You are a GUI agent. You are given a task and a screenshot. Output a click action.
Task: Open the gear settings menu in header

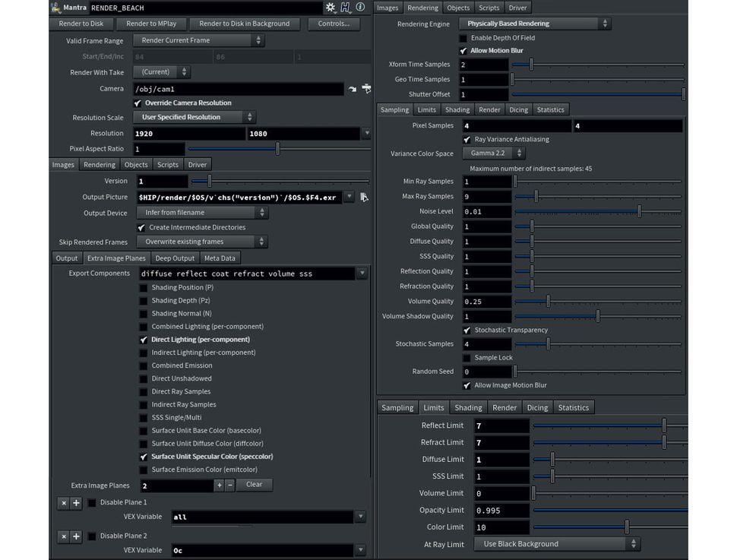pyautogui.click(x=331, y=8)
